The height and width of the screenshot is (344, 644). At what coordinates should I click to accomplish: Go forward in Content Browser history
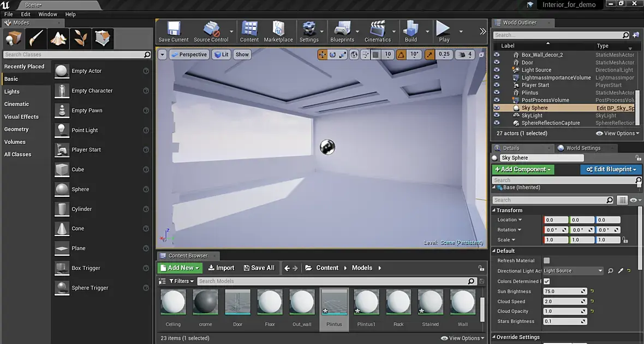coord(295,268)
